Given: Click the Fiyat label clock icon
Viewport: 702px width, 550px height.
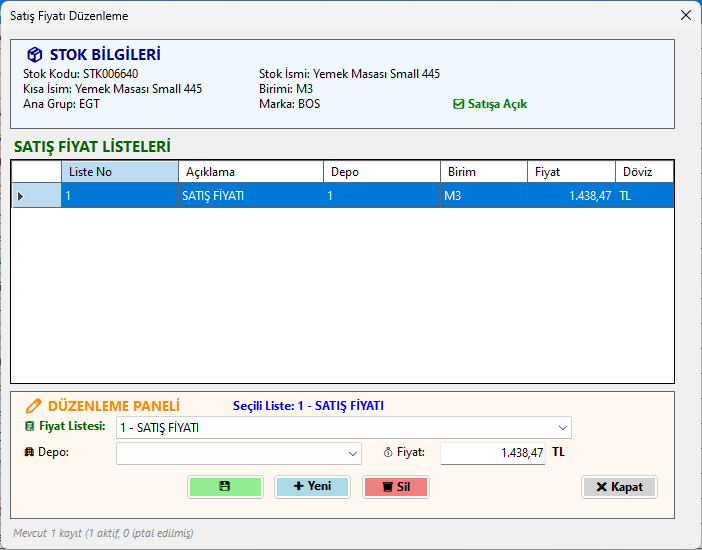Looking at the screenshot, I should tap(388, 452).
